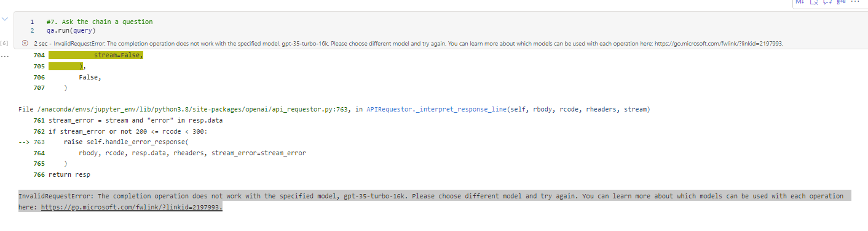The height and width of the screenshot is (231, 868).
Task: Click the red error status icon
Action: (x=25, y=44)
